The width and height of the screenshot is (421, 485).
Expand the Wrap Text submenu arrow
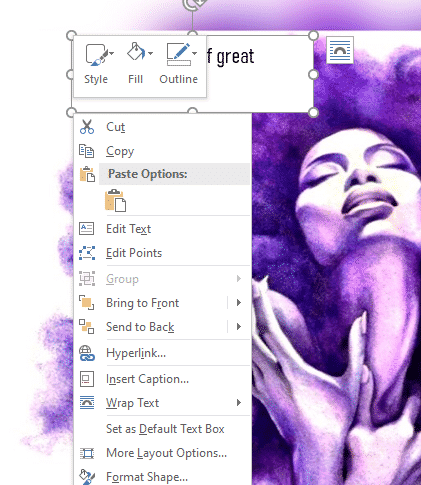(x=239, y=403)
